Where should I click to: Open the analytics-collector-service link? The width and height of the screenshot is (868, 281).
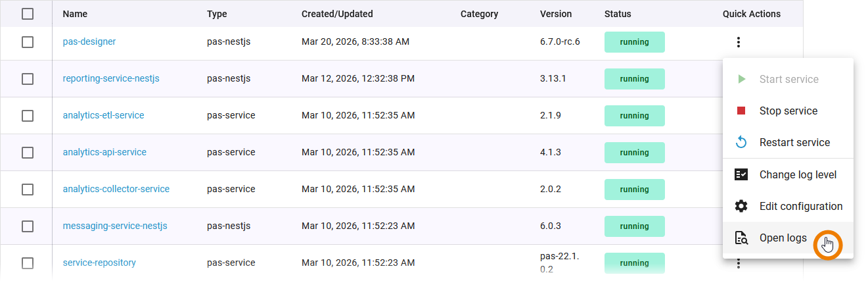pyautogui.click(x=116, y=189)
